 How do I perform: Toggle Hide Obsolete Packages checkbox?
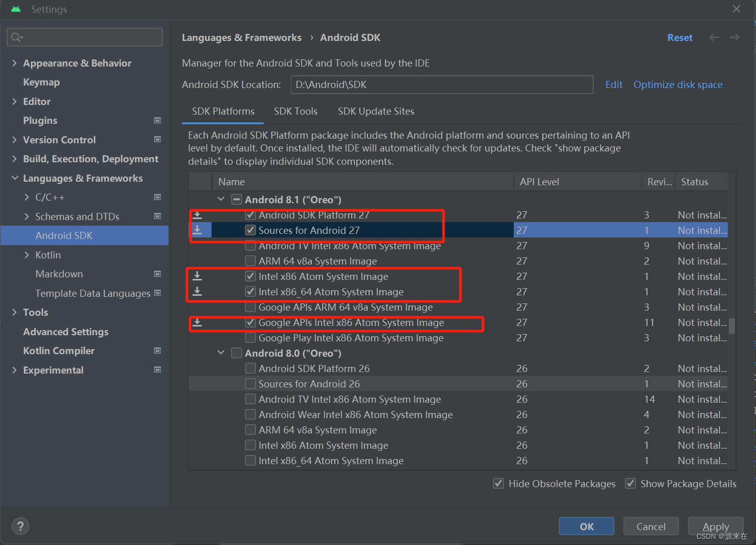pyautogui.click(x=498, y=484)
